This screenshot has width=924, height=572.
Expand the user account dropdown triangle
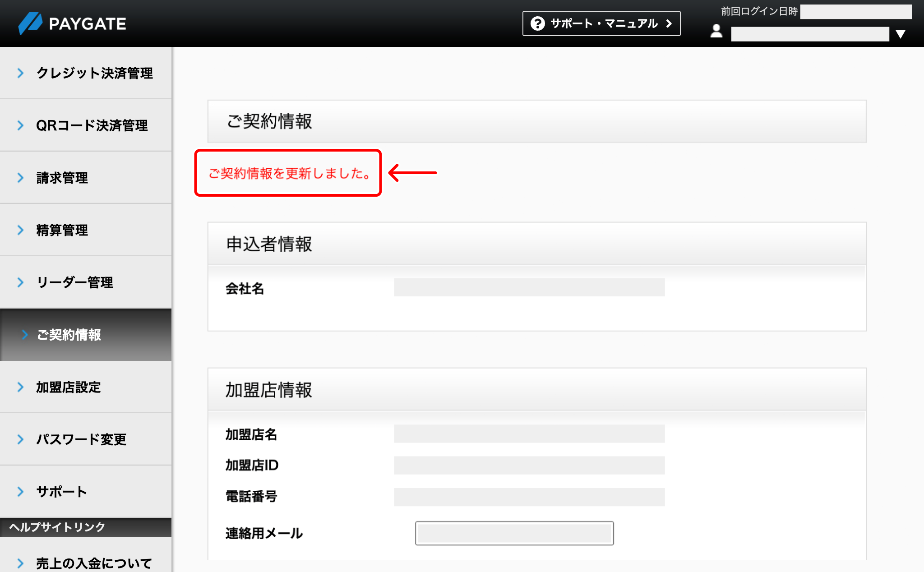(901, 34)
